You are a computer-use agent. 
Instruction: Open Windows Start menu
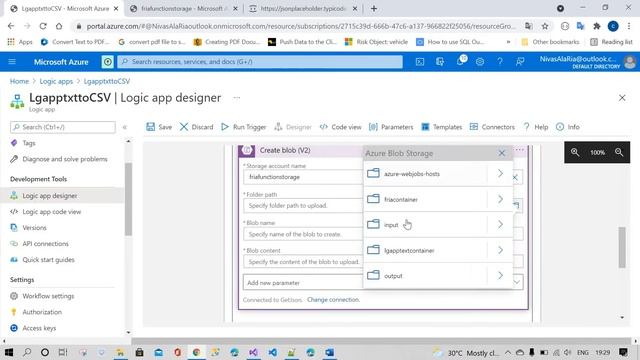coord(9,352)
